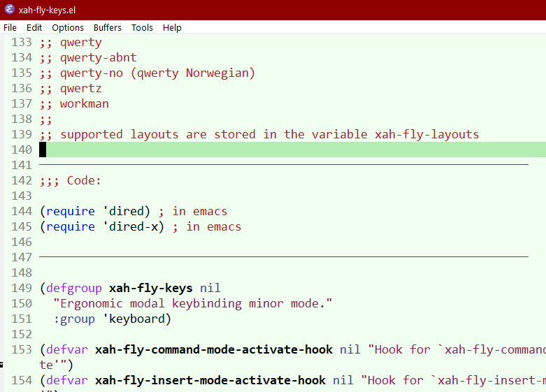Open the Tools menu

coord(142,27)
